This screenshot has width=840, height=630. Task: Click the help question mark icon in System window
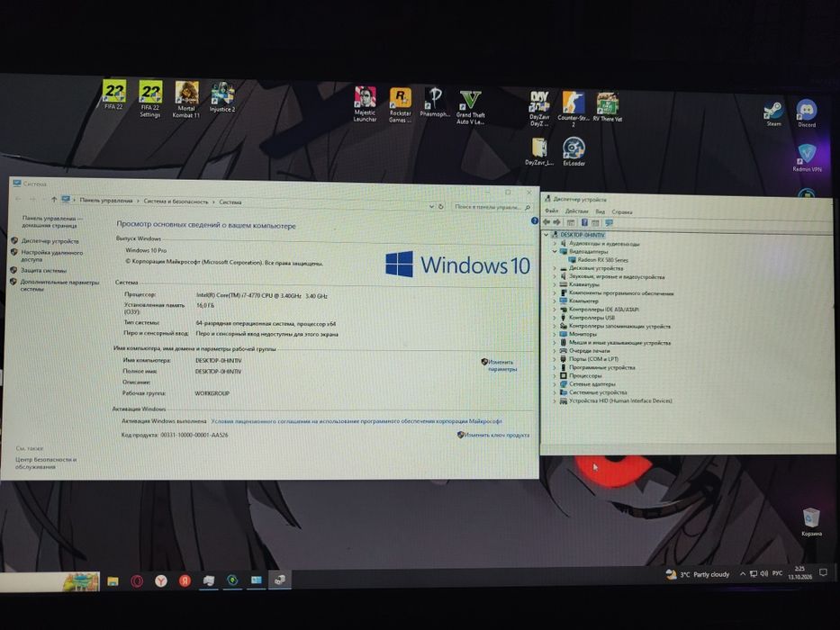534,220
